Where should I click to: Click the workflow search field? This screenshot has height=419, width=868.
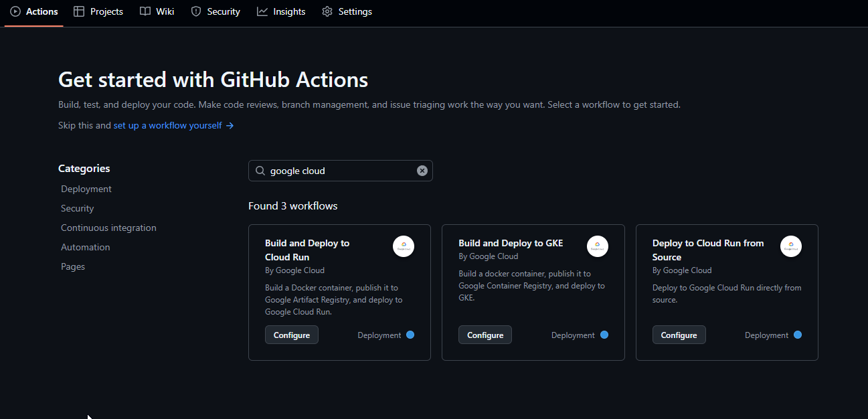[x=340, y=171]
